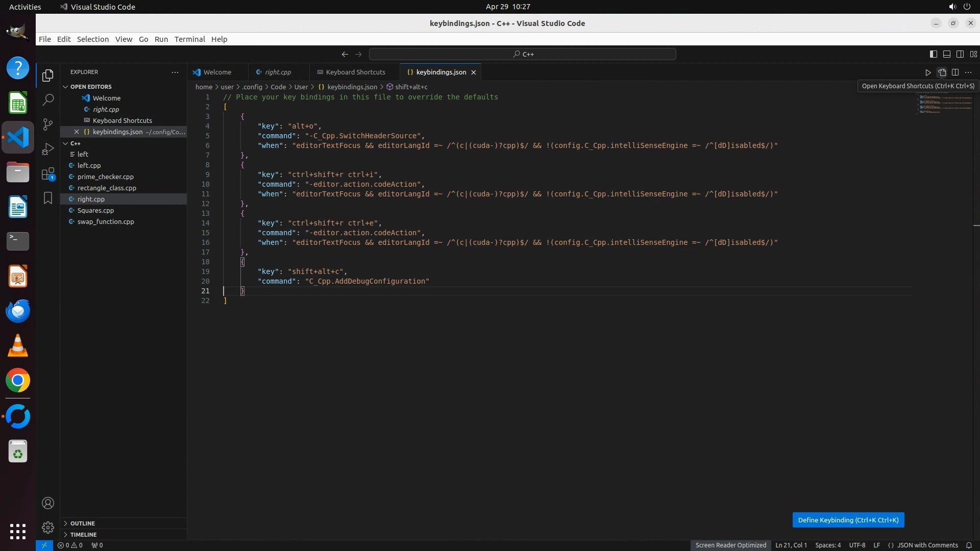Screen dimensions: 980x551
Task: Click the Bookmarks activity bar icon
Action: (x=48, y=198)
